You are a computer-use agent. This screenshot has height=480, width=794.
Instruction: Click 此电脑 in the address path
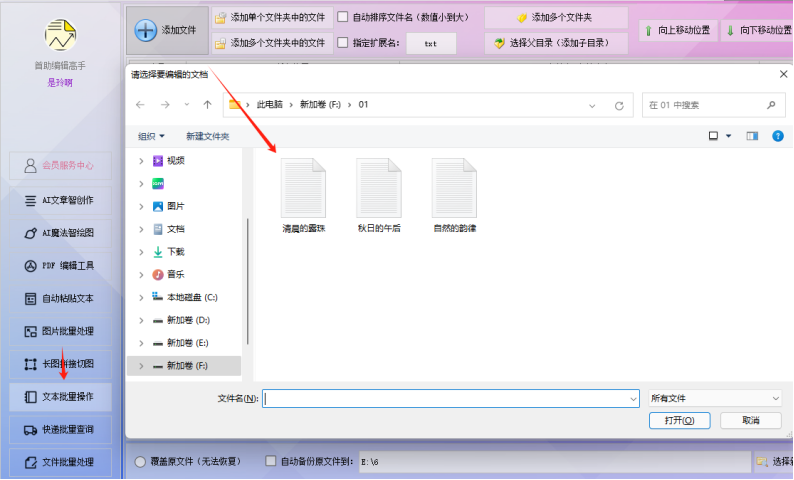tap(269, 105)
